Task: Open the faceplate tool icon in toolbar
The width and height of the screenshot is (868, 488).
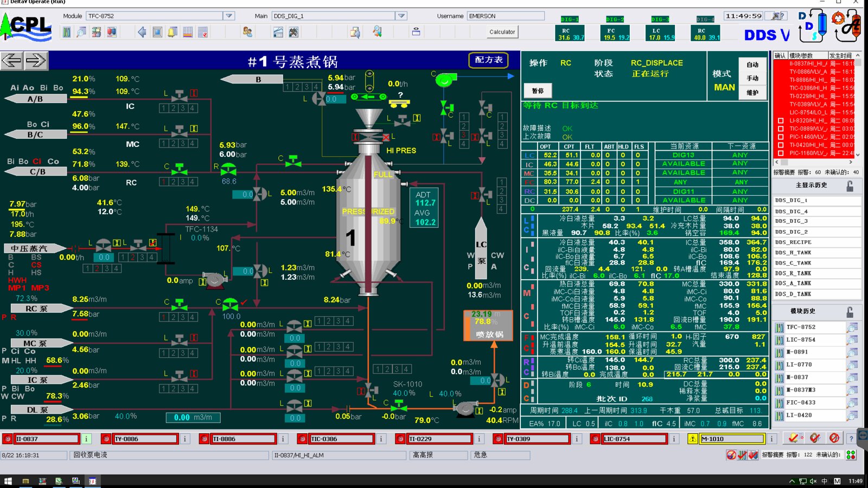Action: [66, 33]
